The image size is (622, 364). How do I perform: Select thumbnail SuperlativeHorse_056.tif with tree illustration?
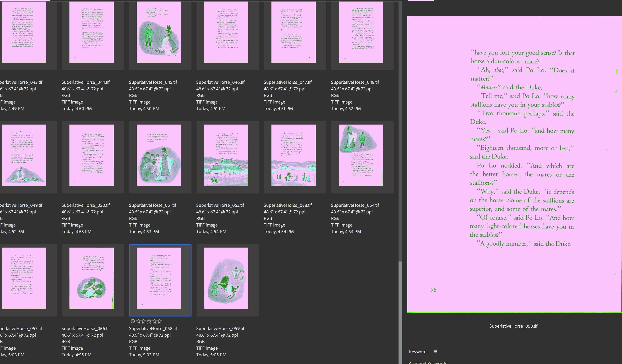tap(91, 278)
